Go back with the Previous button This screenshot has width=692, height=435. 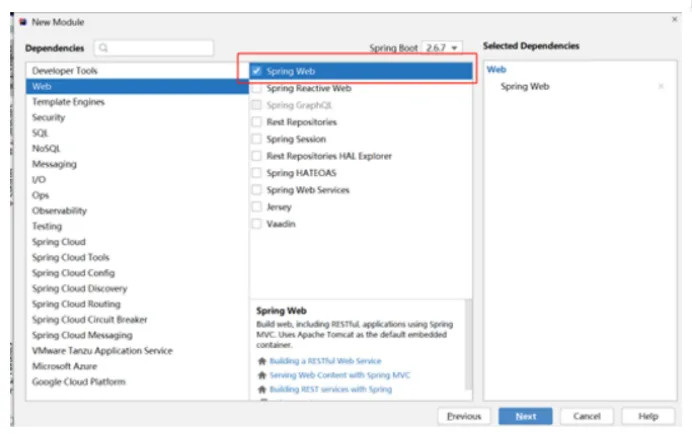(464, 416)
